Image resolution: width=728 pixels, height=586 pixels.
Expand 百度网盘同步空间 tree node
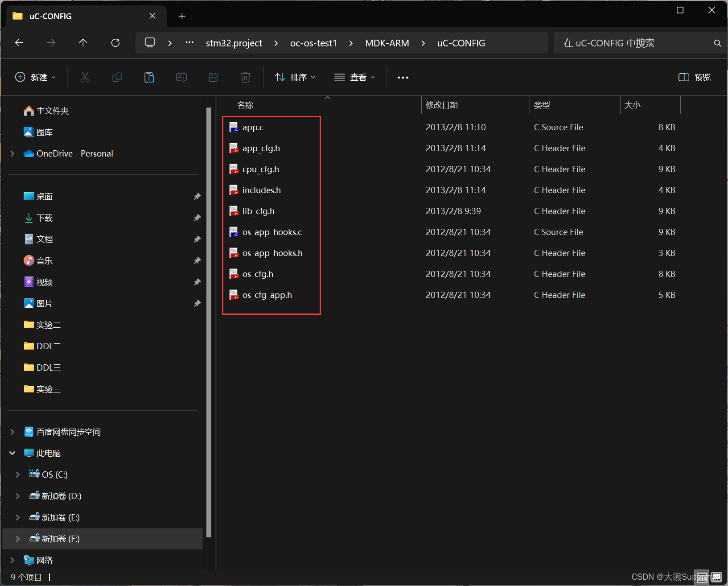click(12, 432)
